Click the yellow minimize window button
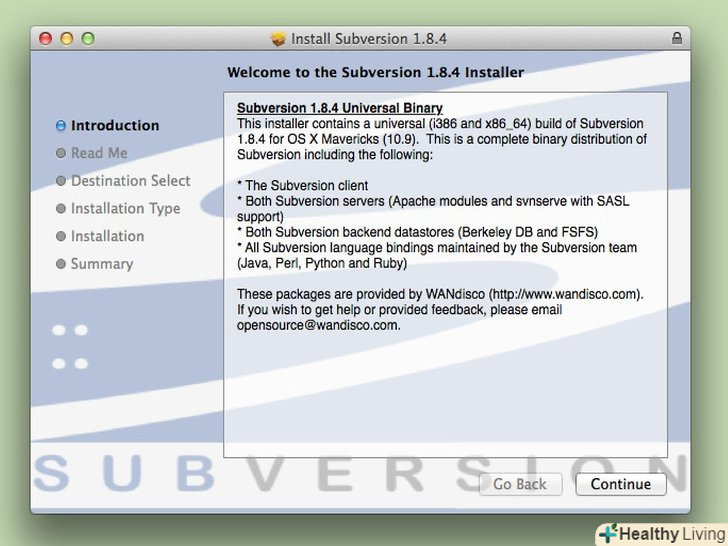The width and height of the screenshot is (728, 546). (67, 39)
